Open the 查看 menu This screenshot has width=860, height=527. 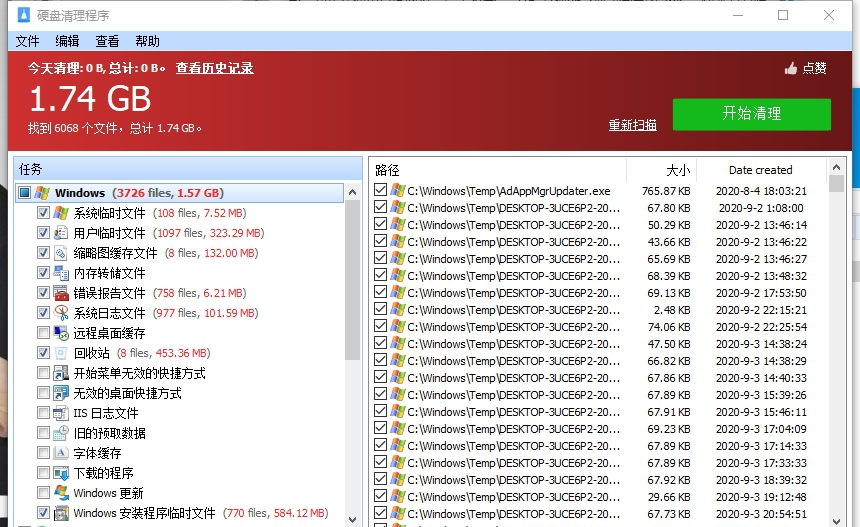pos(107,41)
